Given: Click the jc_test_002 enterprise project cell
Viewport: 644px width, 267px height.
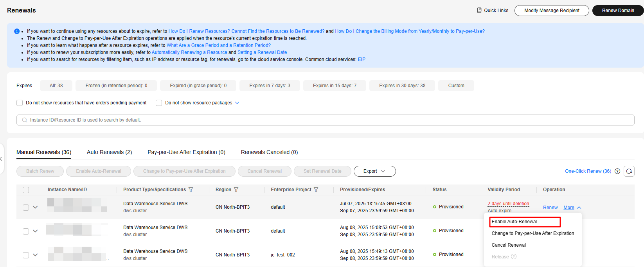Looking at the screenshot, I should tap(283, 255).
